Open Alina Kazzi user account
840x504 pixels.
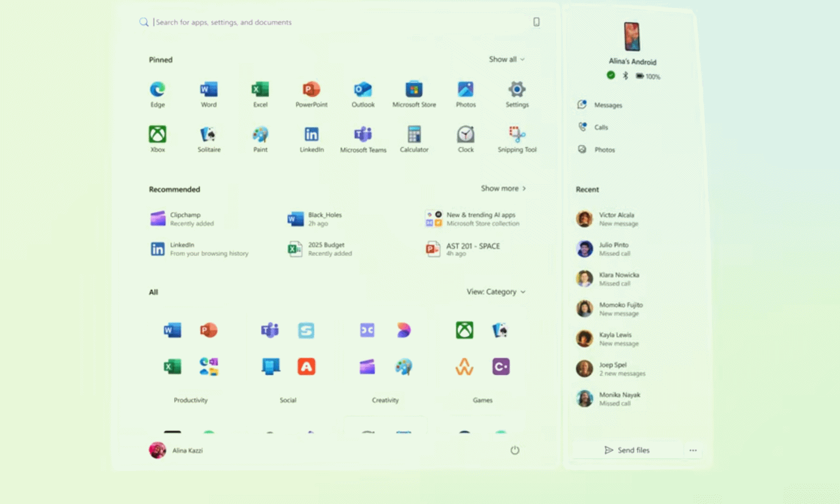click(176, 450)
